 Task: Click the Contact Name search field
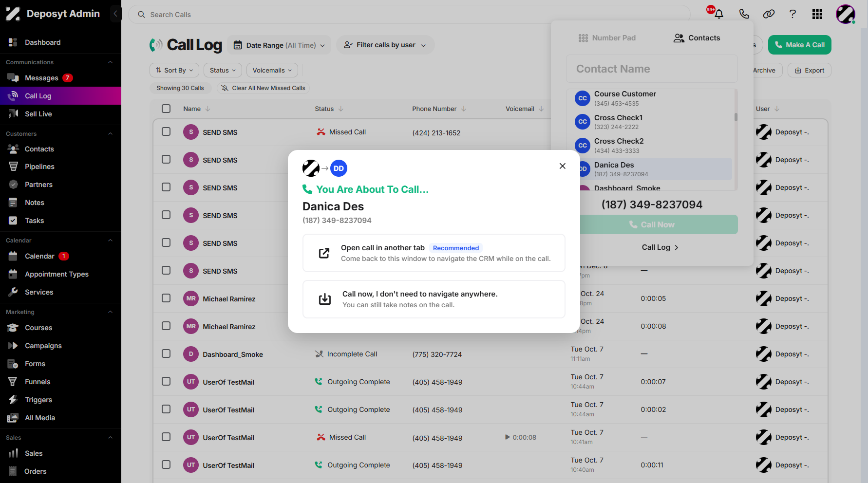[x=652, y=69]
